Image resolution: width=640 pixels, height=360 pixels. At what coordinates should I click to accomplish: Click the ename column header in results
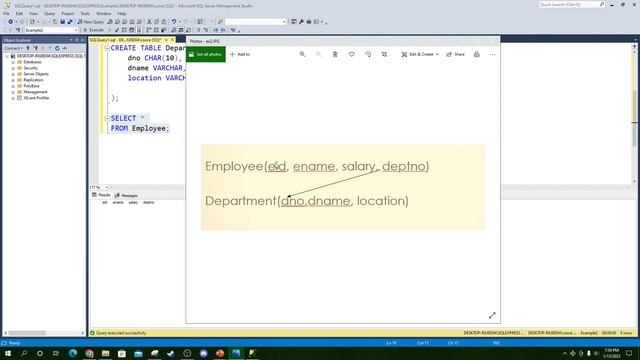(118, 202)
